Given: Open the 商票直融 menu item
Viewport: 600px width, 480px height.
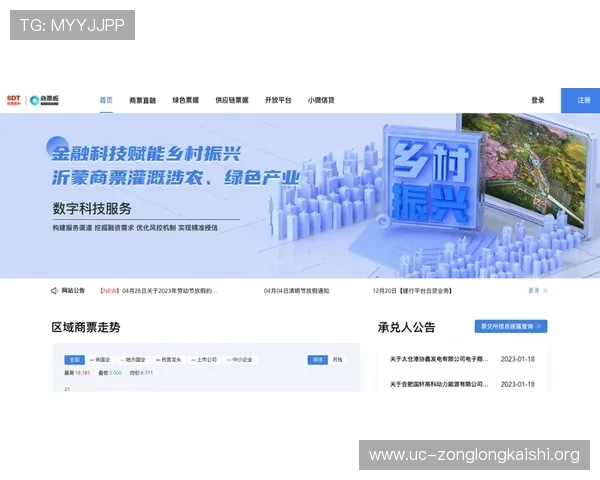Looking at the screenshot, I should tap(142, 100).
